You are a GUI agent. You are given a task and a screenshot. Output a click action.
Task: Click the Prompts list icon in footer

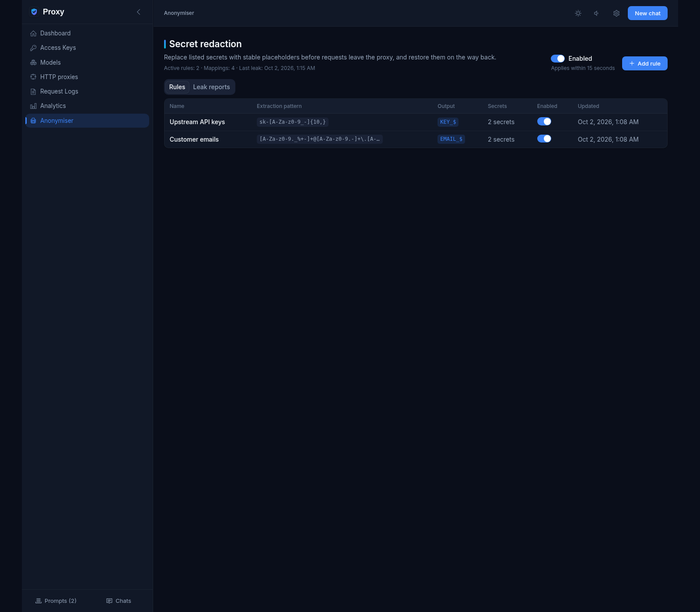click(x=38, y=601)
